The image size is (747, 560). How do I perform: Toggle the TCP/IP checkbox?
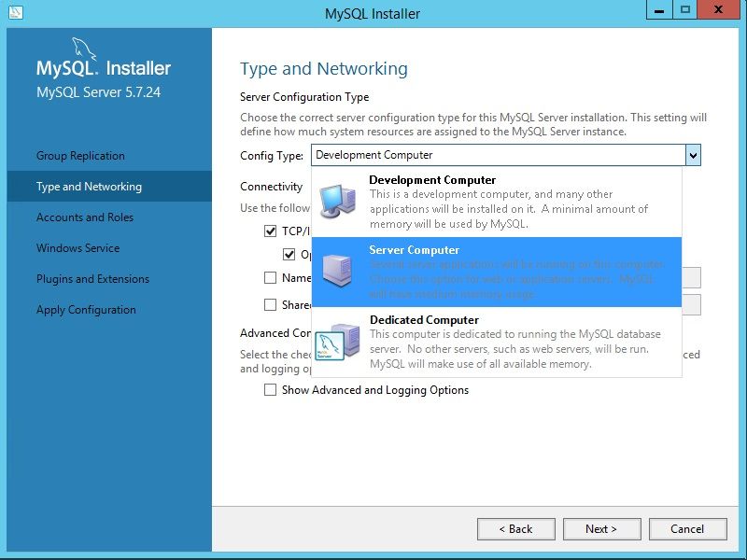270,231
